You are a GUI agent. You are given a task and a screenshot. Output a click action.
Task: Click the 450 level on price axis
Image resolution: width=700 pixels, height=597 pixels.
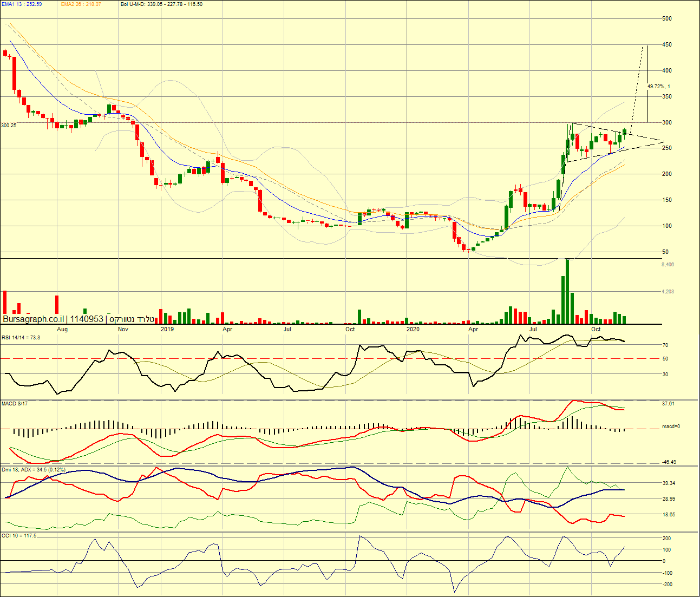click(667, 45)
